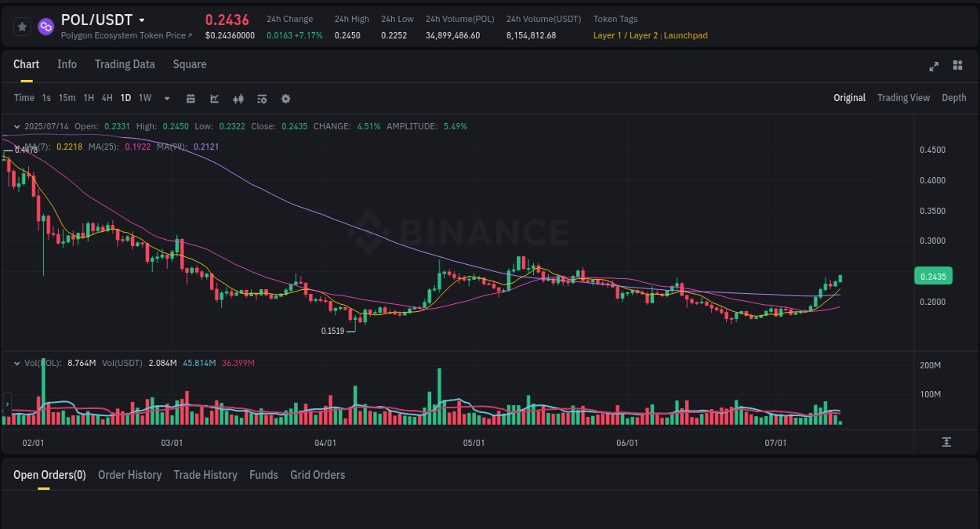The image size is (980, 529).
Task: Open the date range calendar picker
Action: click(191, 98)
